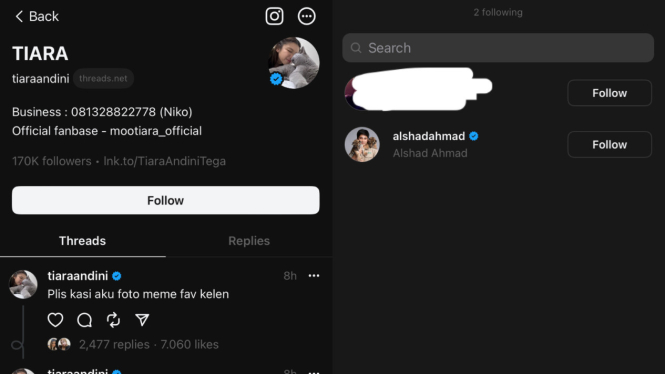View the 2,477 replies on thread
Viewport: 665px width, 374px height.
click(x=114, y=344)
